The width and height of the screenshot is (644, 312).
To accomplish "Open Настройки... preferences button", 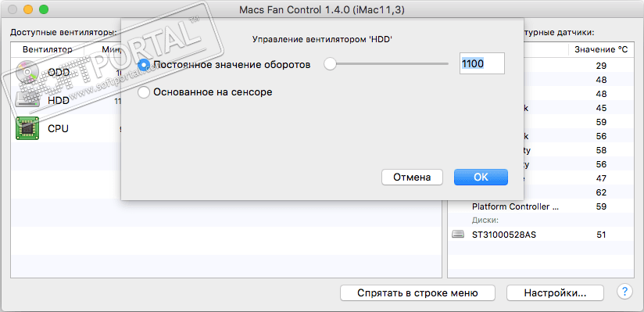I will pyautogui.click(x=555, y=293).
